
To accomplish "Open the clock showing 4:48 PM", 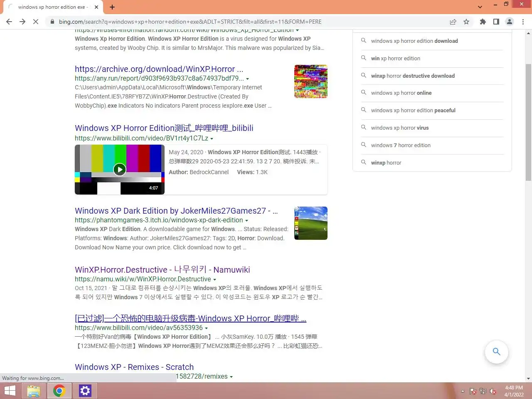I will coord(514,391).
